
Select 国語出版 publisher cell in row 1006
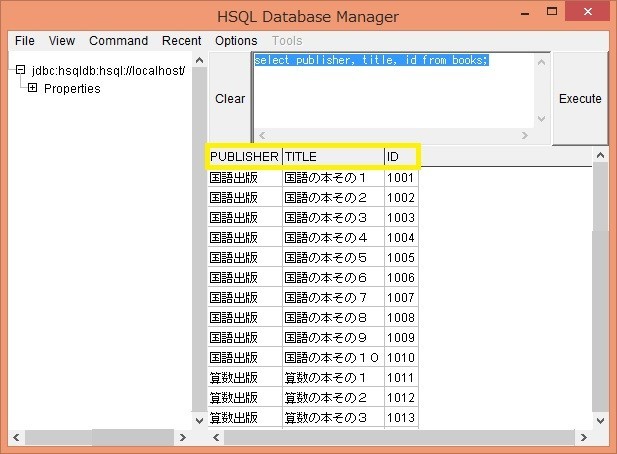(245, 277)
